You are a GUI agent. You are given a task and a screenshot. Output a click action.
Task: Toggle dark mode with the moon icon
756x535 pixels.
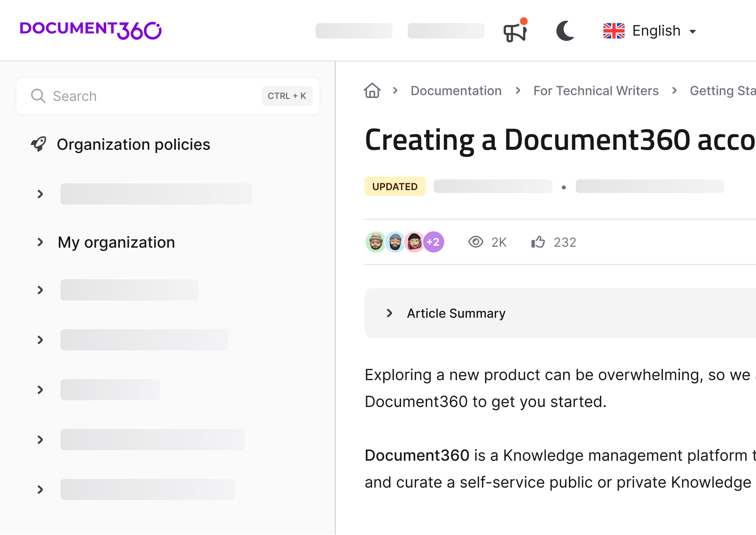565,31
